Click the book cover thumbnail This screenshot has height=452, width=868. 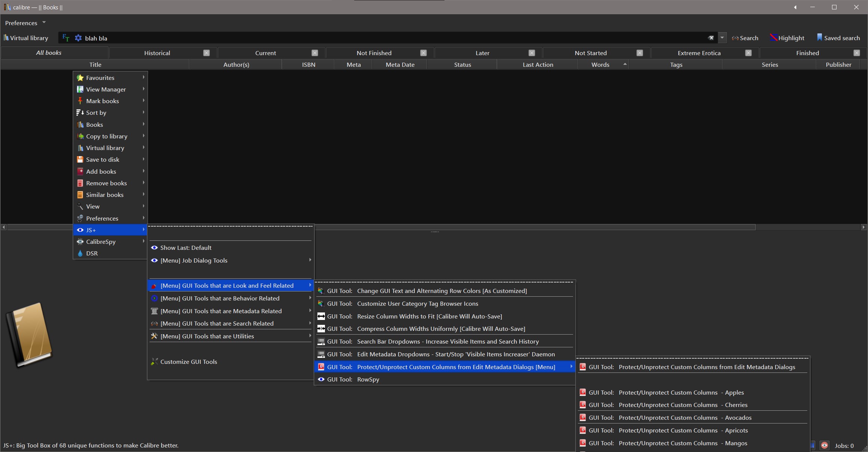pos(30,335)
